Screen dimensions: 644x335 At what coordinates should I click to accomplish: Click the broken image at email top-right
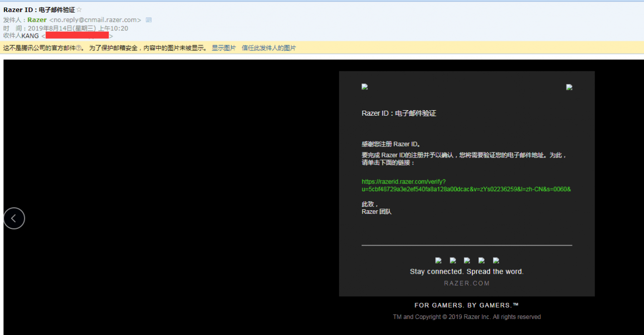tap(570, 88)
